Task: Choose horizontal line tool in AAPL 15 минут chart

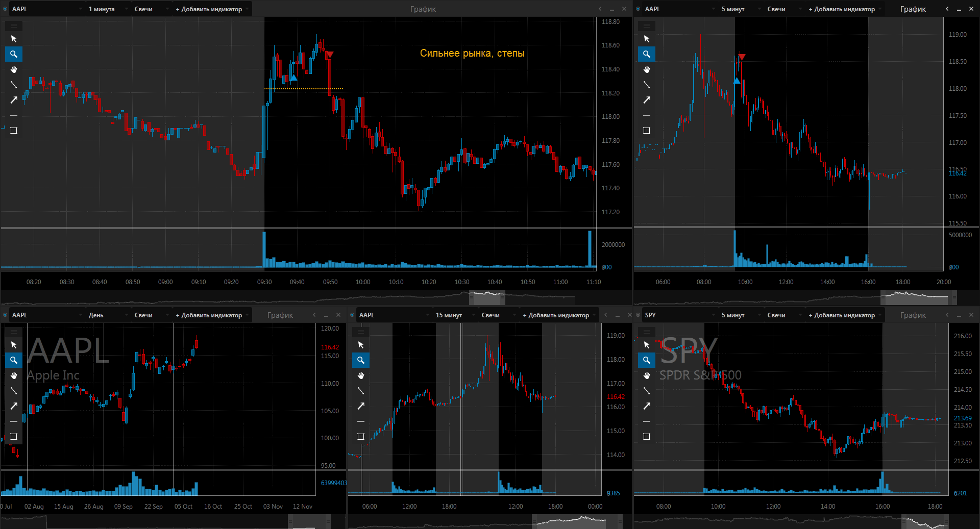Action: pyautogui.click(x=361, y=421)
